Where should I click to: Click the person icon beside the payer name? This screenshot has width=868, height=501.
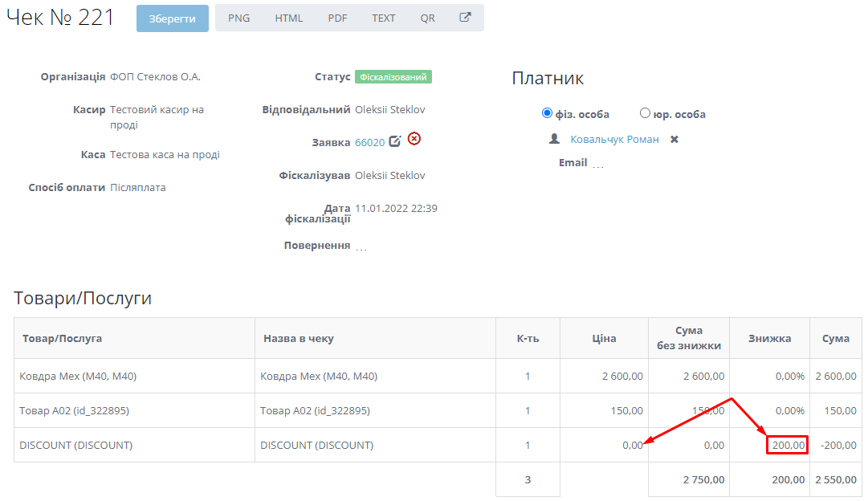coord(554,139)
